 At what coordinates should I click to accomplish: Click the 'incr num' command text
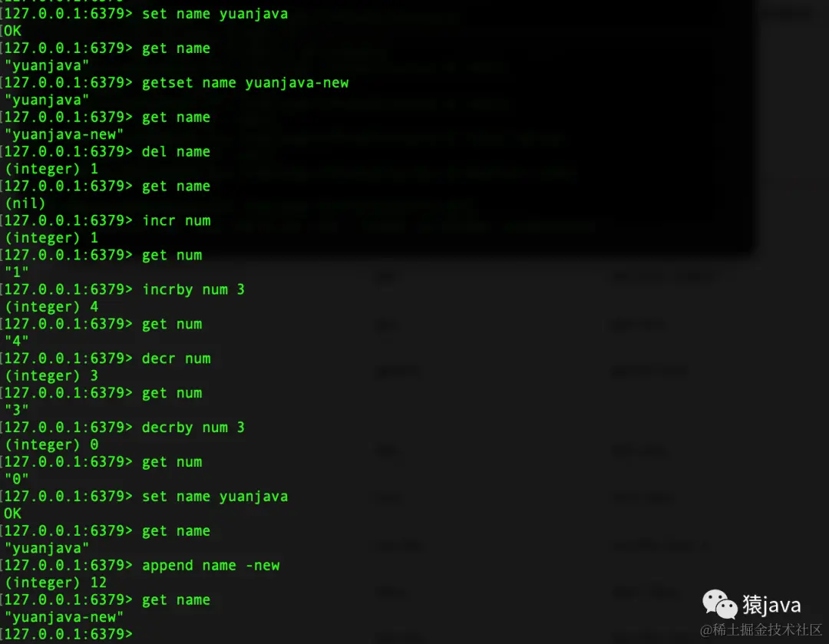(176, 220)
